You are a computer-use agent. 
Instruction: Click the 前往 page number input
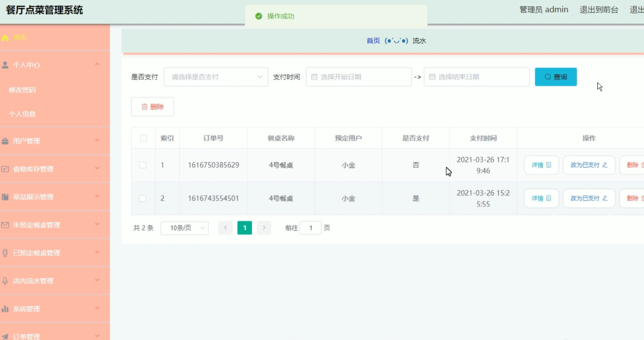point(310,228)
